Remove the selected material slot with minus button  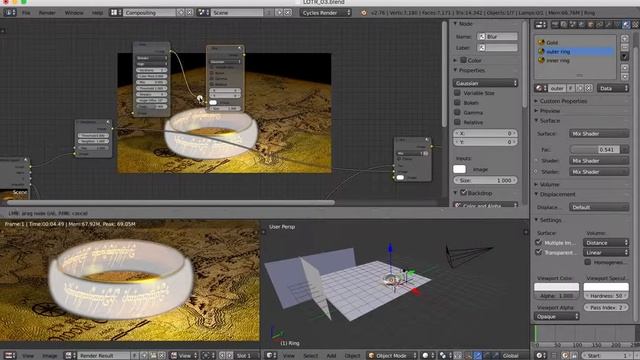coord(624,47)
